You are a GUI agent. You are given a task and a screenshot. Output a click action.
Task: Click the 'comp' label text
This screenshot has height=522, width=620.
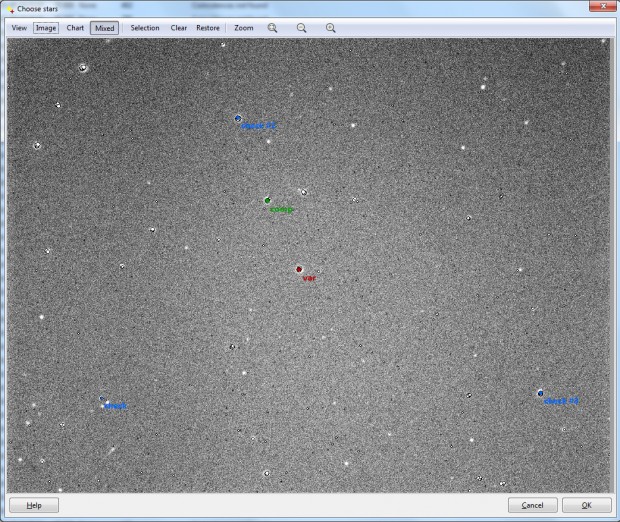pyautogui.click(x=281, y=209)
